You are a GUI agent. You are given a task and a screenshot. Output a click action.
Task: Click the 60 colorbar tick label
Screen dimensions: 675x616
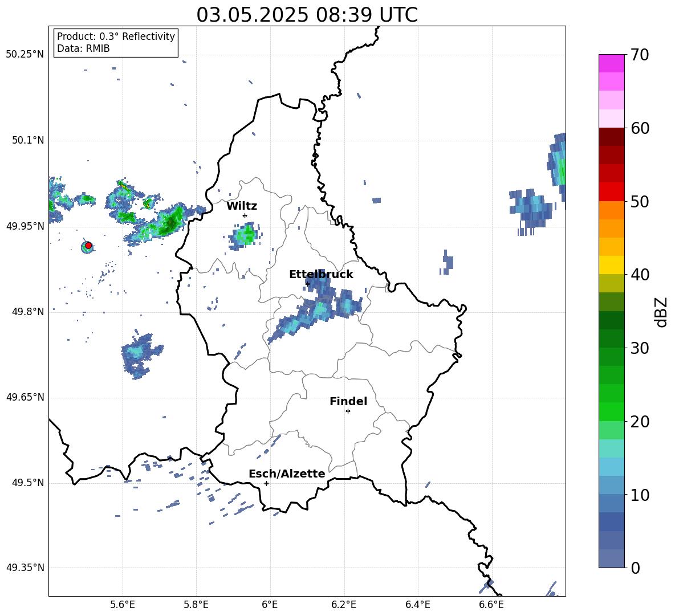coord(639,128)
